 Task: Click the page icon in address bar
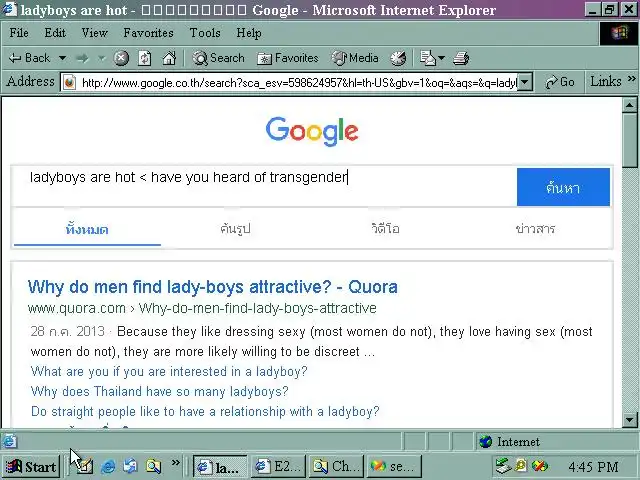69,82
